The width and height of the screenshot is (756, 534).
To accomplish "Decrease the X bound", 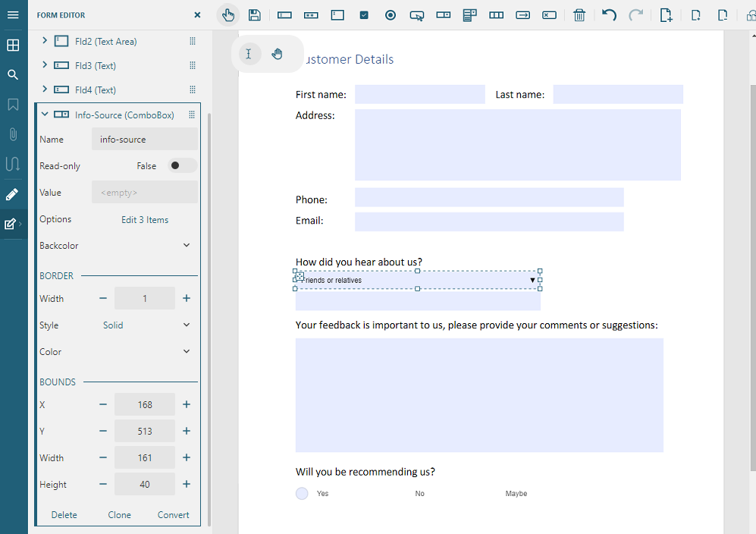I will point(102,404).
